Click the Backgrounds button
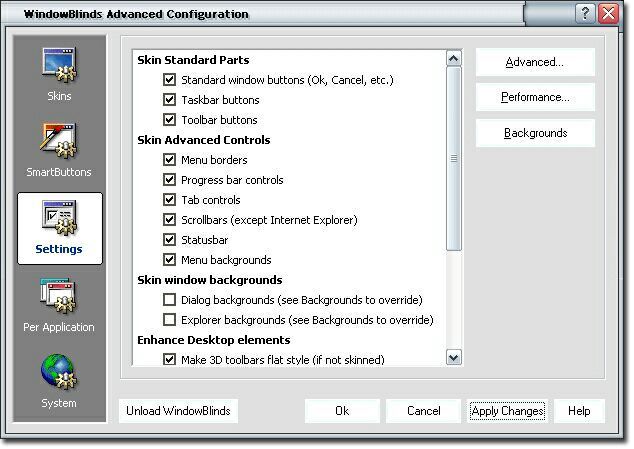 [x=534, y=133]
